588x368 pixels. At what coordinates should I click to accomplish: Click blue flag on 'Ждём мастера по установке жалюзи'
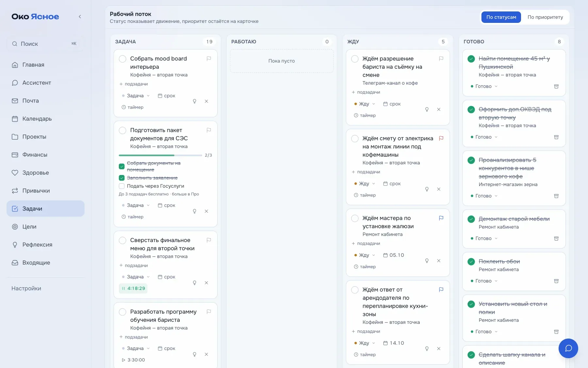pos(441,218)
